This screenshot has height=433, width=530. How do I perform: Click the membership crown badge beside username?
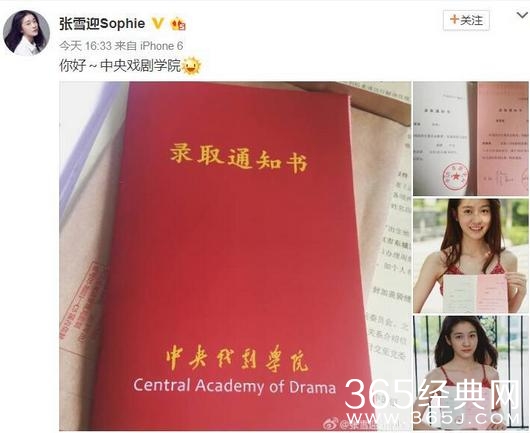click(178, 24)
